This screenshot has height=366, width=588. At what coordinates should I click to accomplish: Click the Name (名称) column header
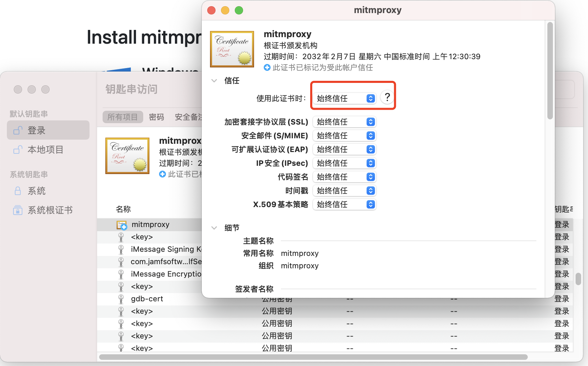(x=123, y=209)
